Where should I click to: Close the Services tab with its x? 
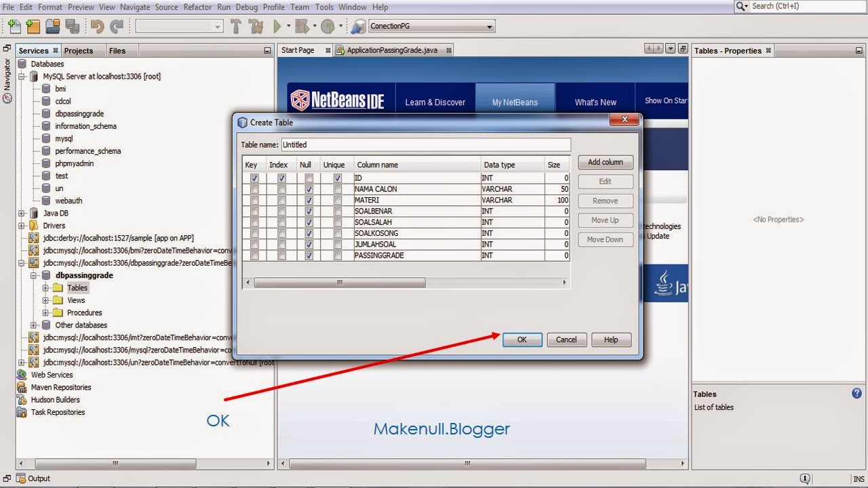[x=56, y=50]
